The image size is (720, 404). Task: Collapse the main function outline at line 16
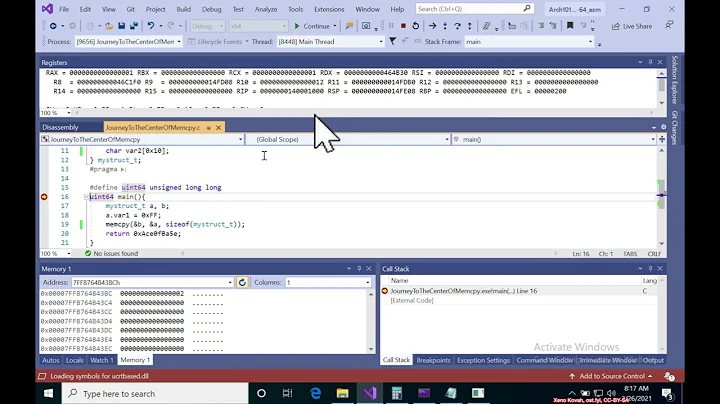86,197
